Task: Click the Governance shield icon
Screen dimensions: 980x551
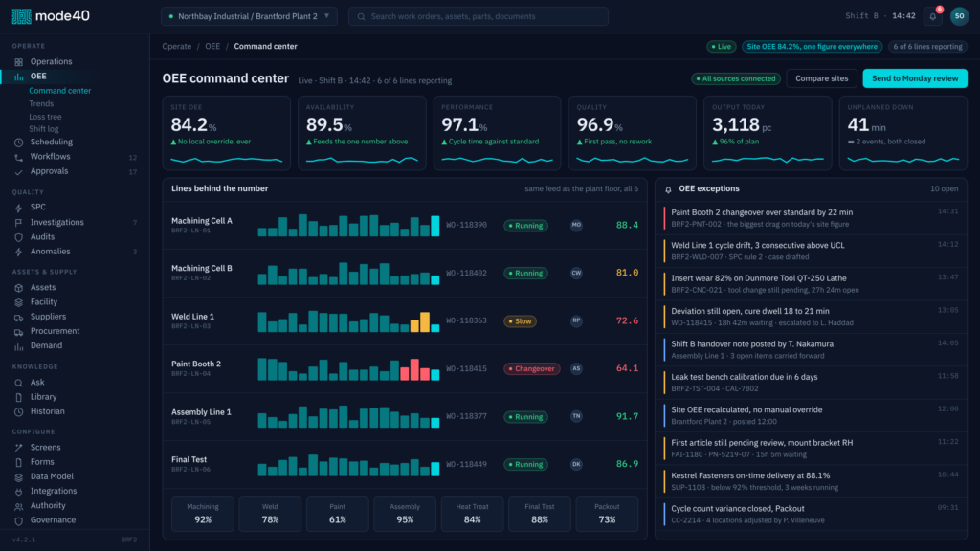Action: [x=19, y=520]
